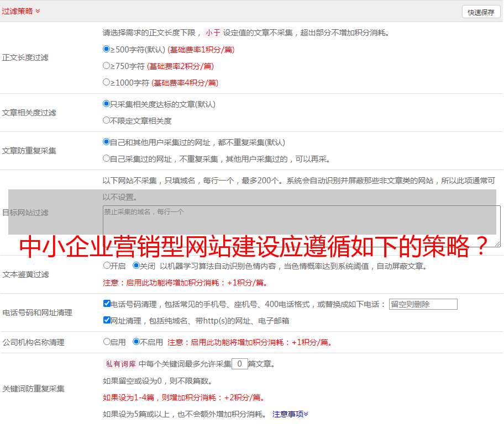The image size is (504, 424).
Task: Click the 正文长度过滤 row label
Action: [x=25, y=57]
